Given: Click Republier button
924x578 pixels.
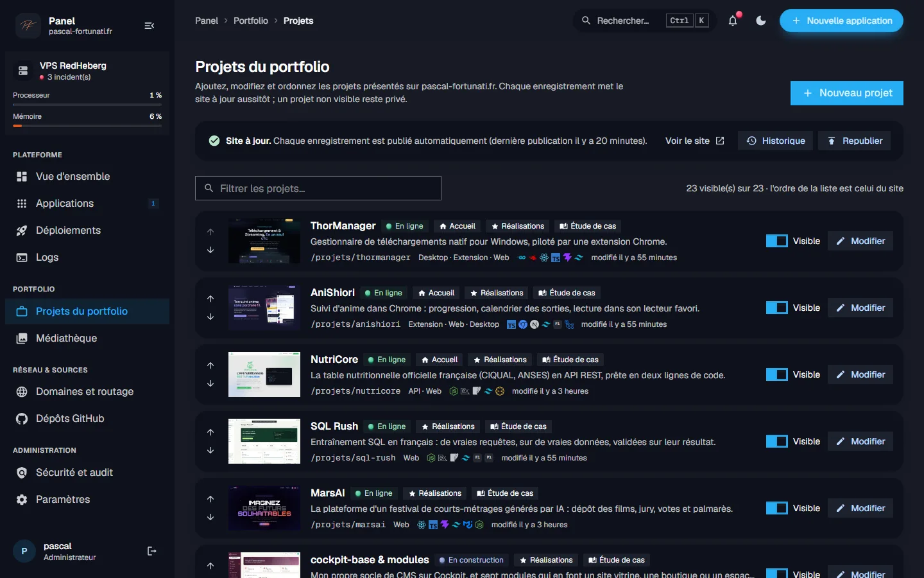Looking at the screenshot, I should [854, 141].
